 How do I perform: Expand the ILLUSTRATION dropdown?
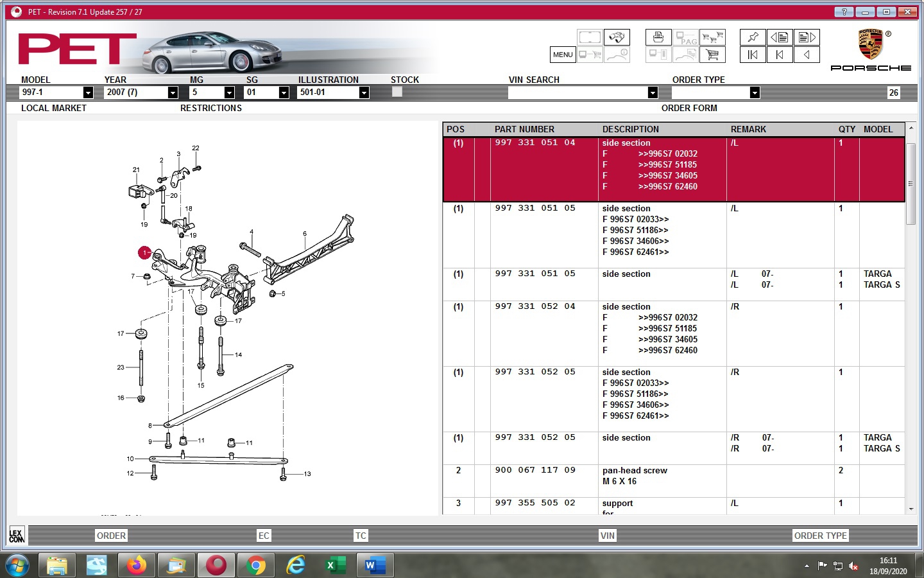point(364,92)
